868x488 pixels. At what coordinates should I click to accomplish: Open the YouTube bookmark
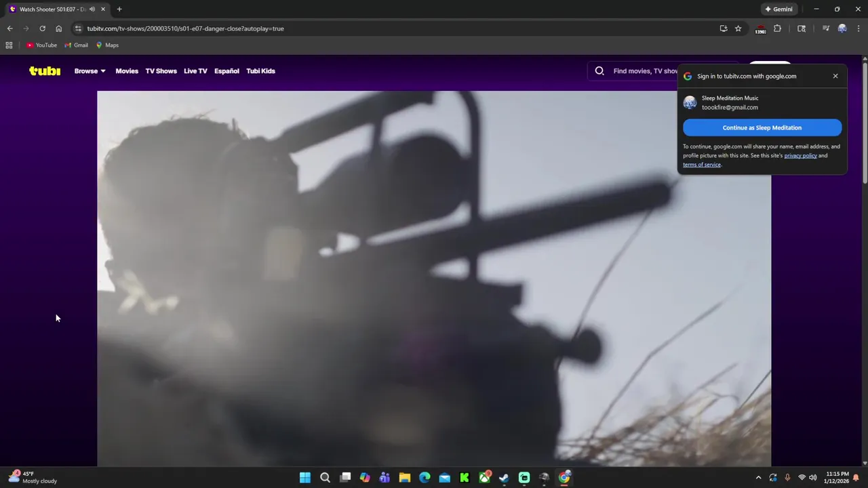tap(41, 45)
